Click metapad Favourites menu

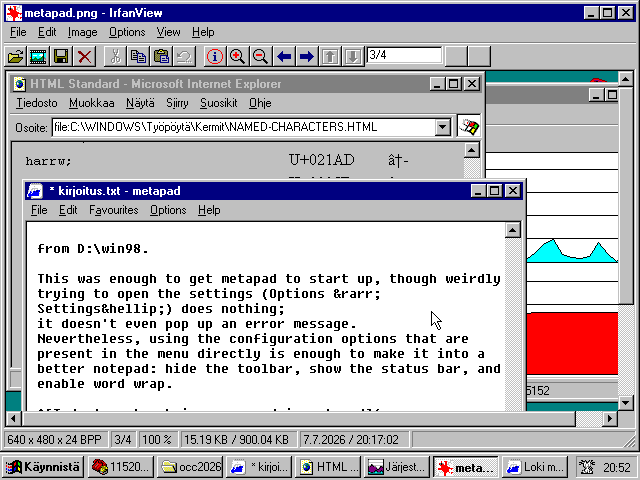tap(113, 210)
